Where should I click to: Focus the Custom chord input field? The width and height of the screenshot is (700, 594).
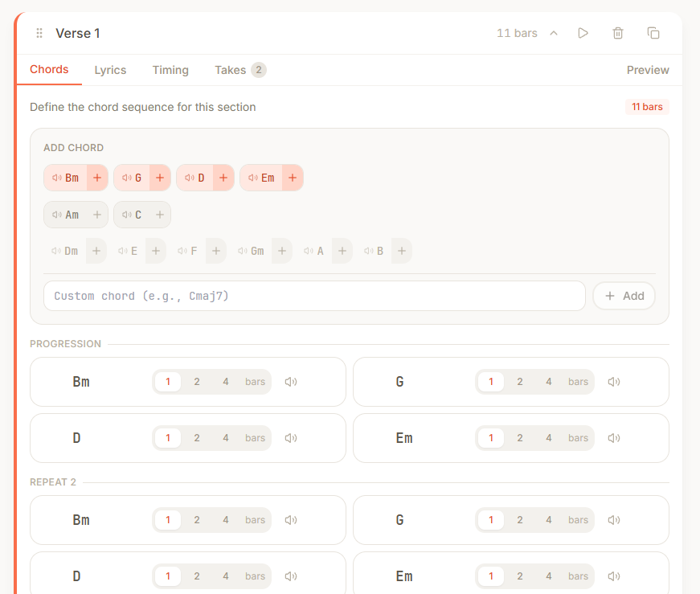click(x=314, y=296)
